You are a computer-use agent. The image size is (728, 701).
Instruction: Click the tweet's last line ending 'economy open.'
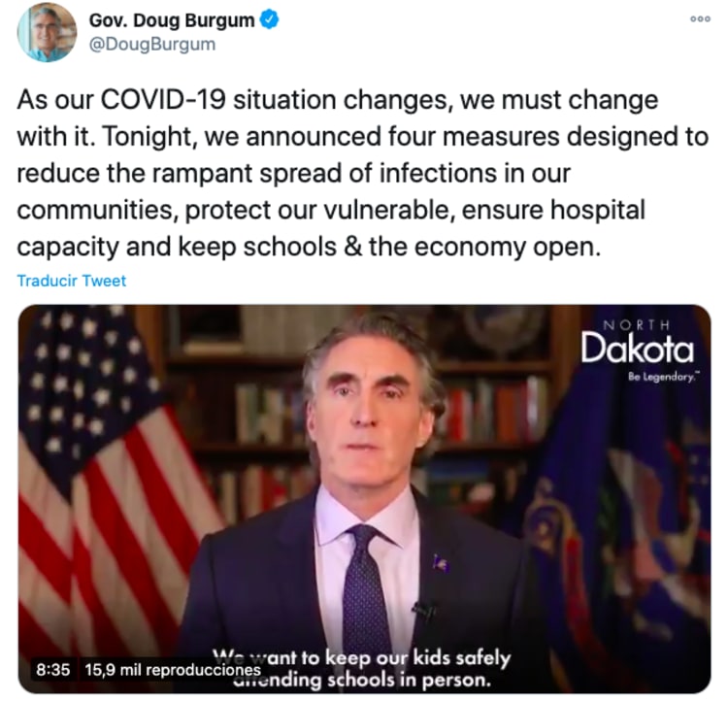[x=309, y=247]
